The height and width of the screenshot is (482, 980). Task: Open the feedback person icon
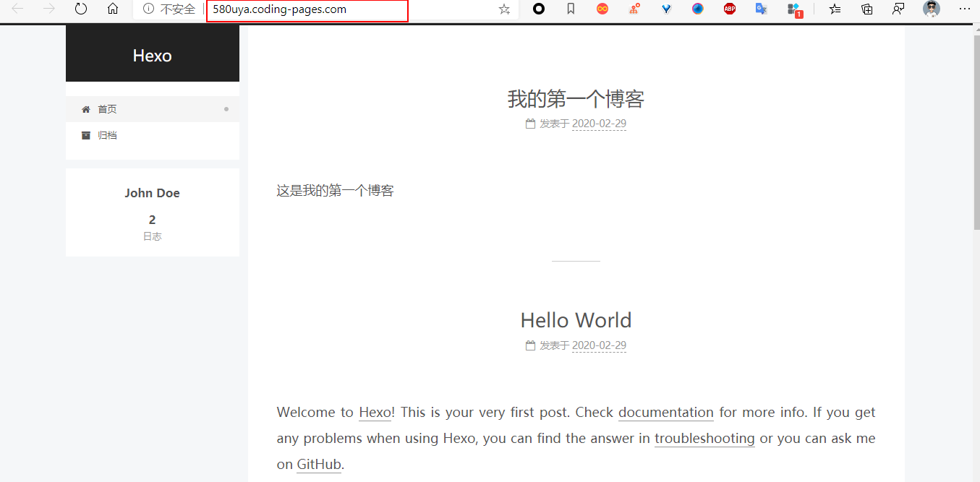pyautogui.click(x=898, y=9)
